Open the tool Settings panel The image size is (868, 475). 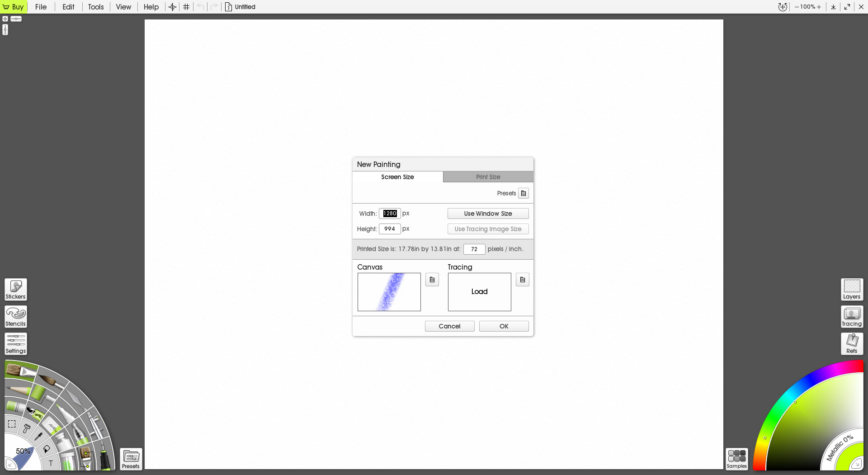(16, 344)
